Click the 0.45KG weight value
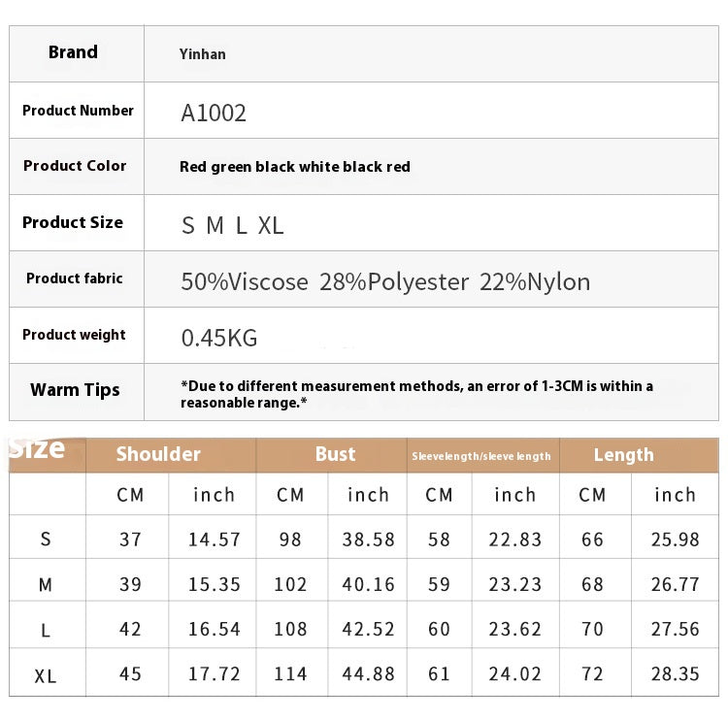The width and height of the screenshot is (728, 720). click(x=219, y=339)
